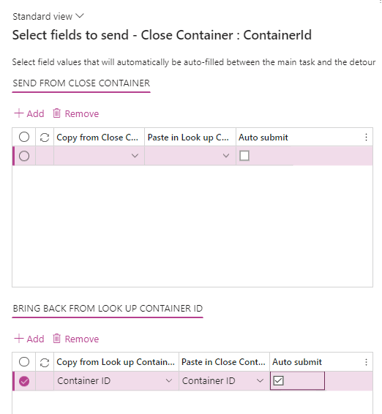The height and width of the screenshot is (414, 382).
Task: Open column options menu of upper grid
Action: pyautogui.click(x=366, y=137)
